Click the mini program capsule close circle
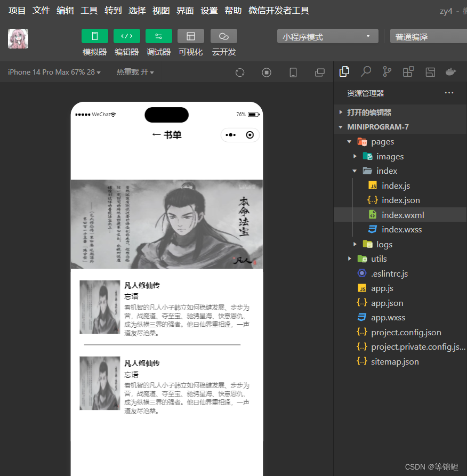Image resolution: width=467 pixels, height=476 pixels. coord(249,135)
